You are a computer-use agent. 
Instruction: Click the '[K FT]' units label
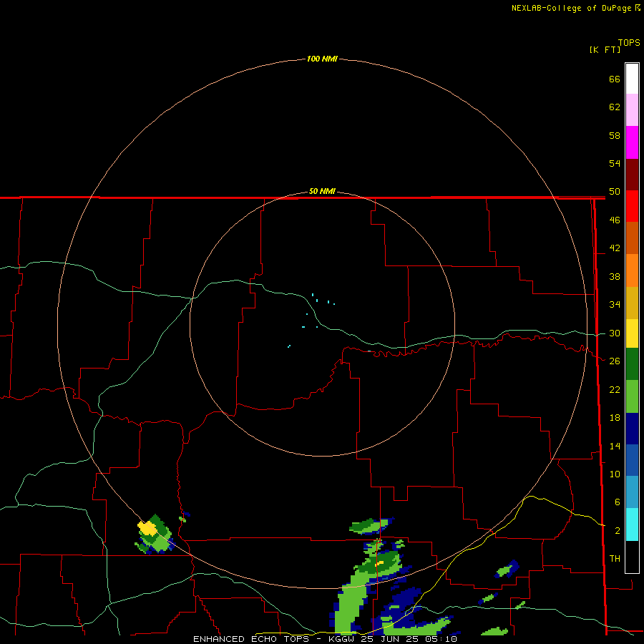[x=605, y=49]
